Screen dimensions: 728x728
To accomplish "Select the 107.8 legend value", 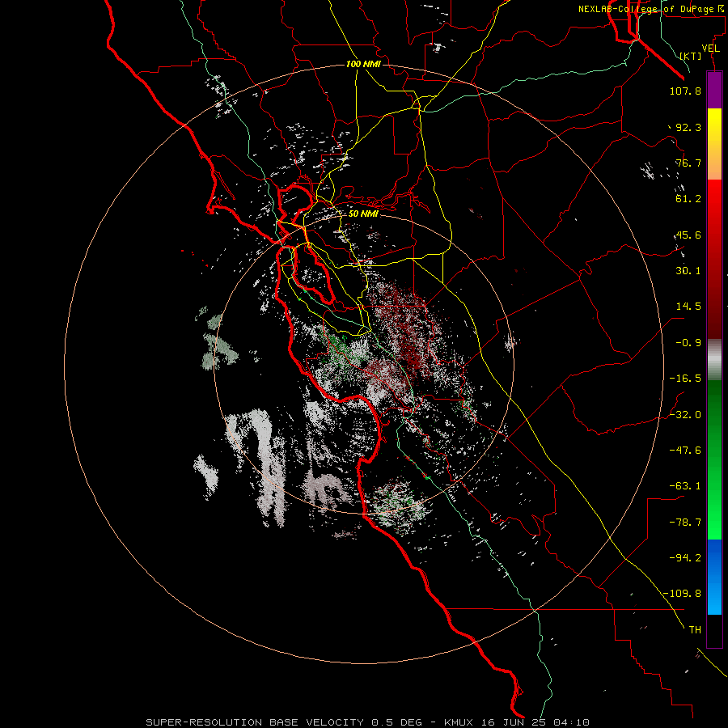I will pos(685,91).
